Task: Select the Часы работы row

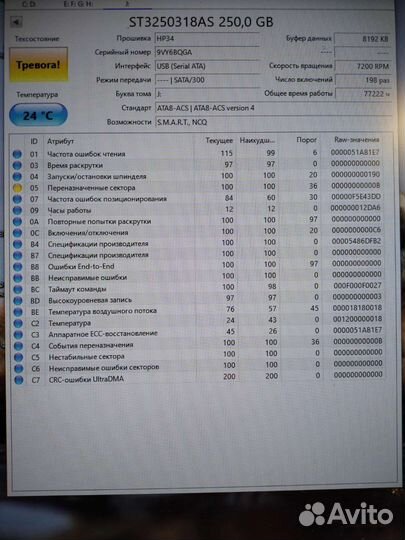Action: coord(197,209)
